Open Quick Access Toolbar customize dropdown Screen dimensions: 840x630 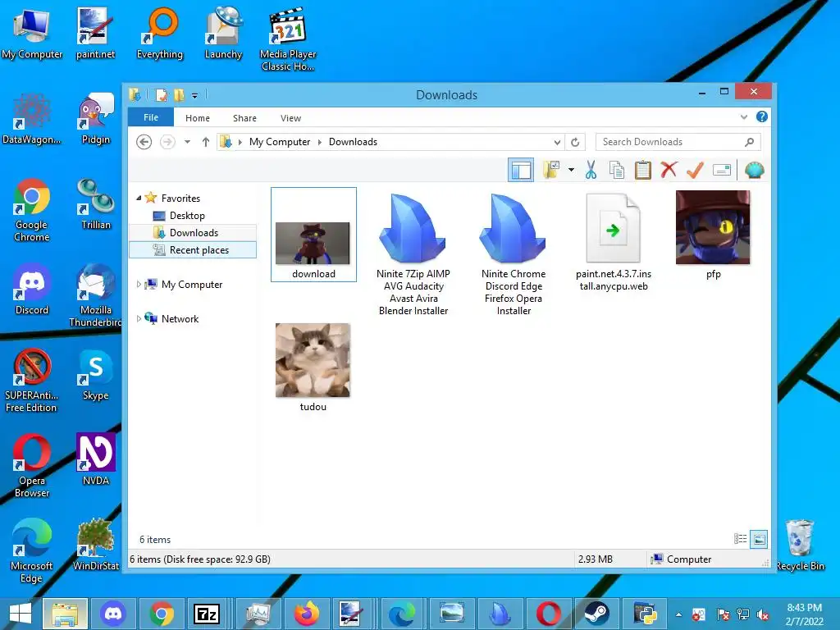[194, 95]
